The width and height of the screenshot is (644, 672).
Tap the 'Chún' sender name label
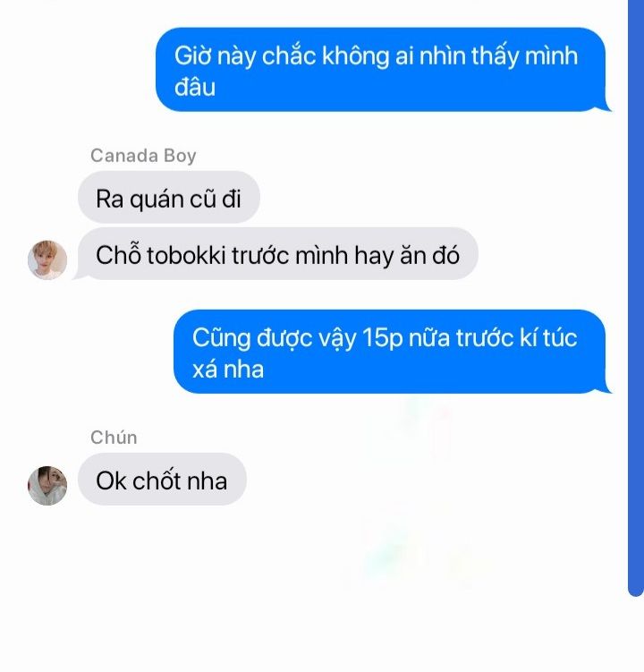(114, 438)
